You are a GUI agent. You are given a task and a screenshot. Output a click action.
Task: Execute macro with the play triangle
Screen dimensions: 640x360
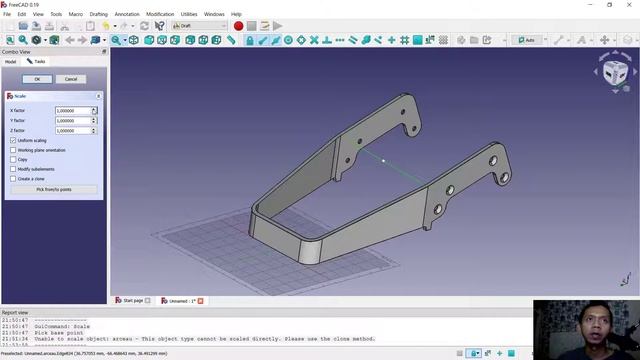coord(278,26)
